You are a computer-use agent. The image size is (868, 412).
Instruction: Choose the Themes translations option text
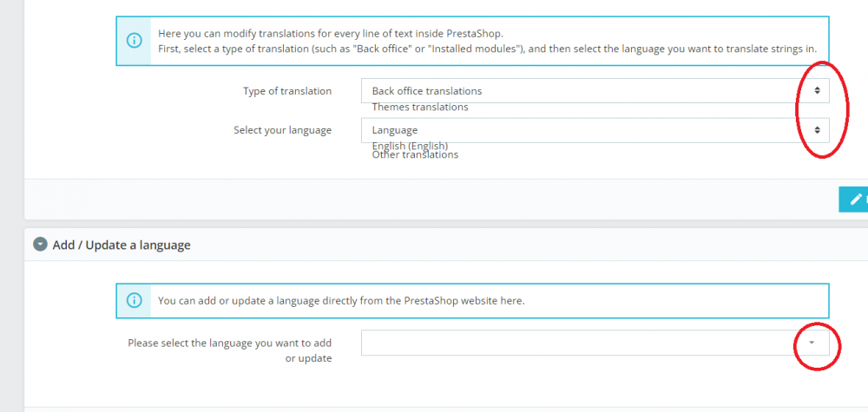click(x=419, y=107)
